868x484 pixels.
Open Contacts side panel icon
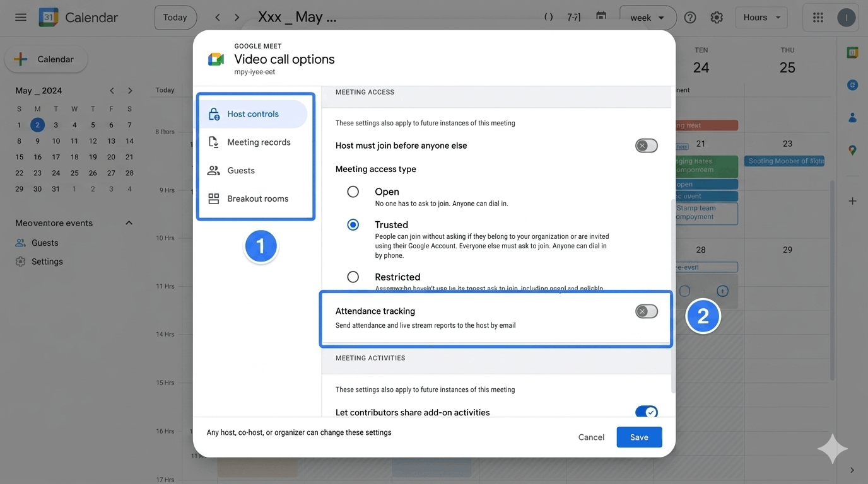pos(852,117)
